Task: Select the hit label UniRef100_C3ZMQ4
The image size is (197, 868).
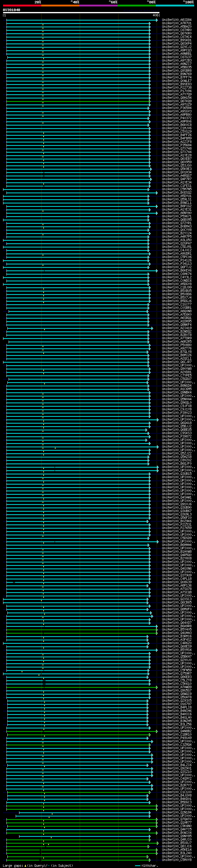Action: pos(177,745)
